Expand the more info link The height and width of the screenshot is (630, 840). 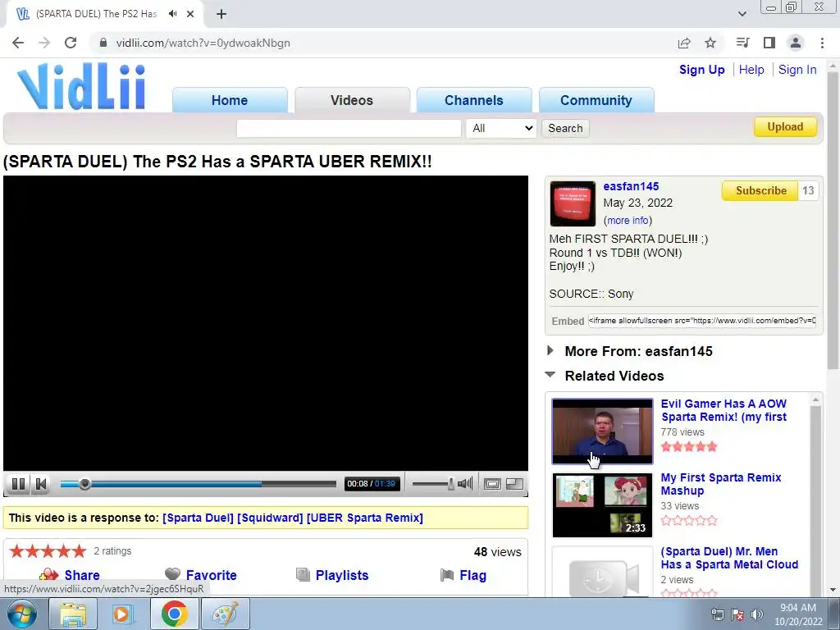point(628,220)
